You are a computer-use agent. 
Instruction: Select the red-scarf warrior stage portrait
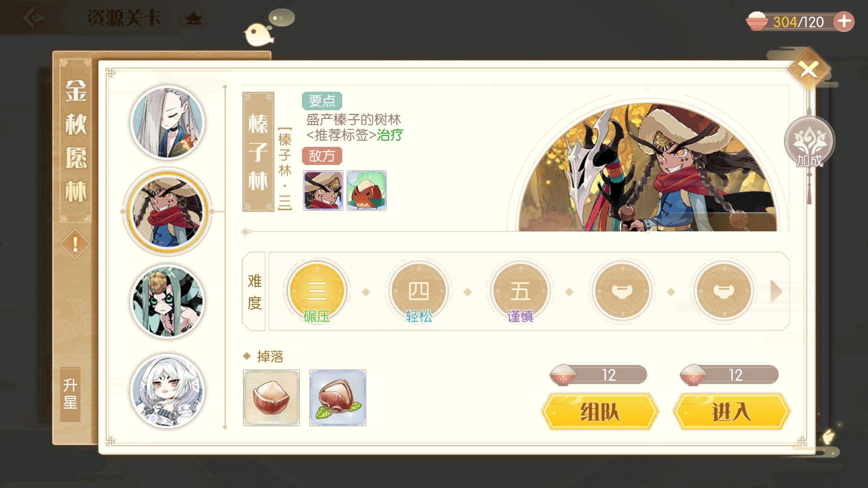tap(168, 212)
